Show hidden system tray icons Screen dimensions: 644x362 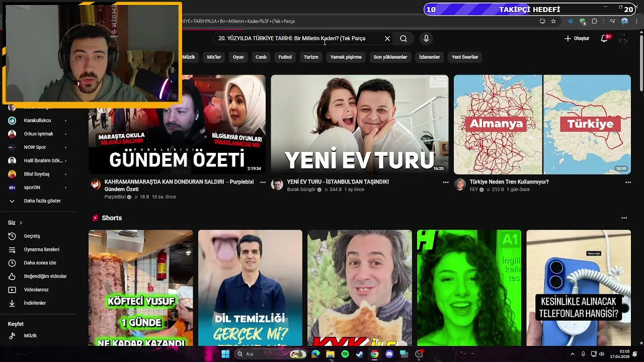(x=572, y=354)
